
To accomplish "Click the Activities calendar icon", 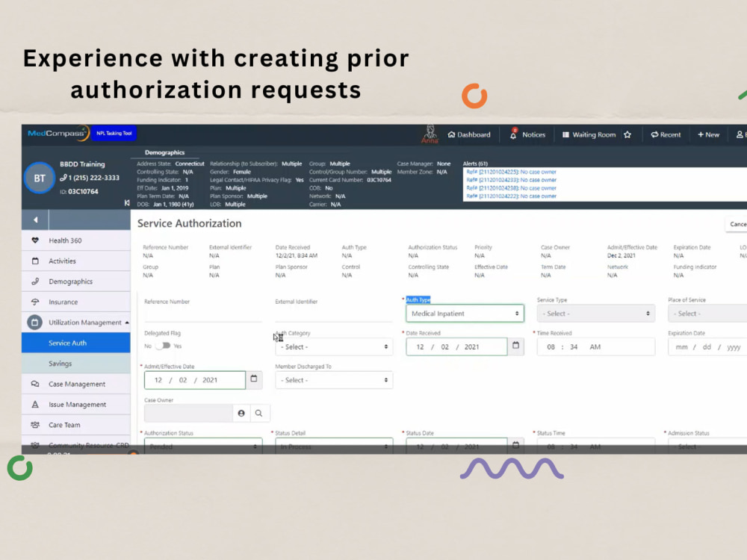I will click(x=35, y=261).
